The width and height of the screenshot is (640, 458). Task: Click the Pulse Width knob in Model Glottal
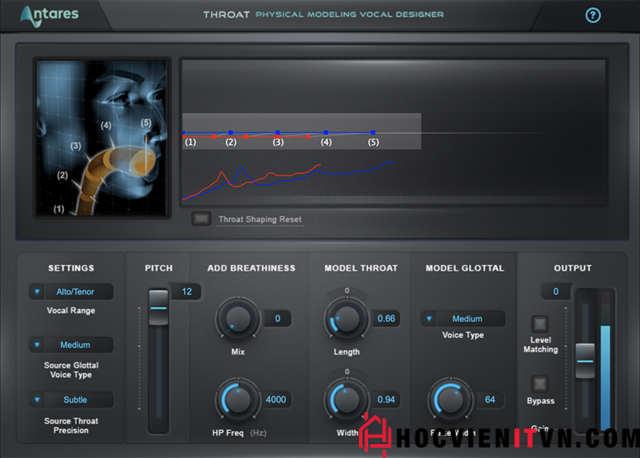(x=450, y=400)
